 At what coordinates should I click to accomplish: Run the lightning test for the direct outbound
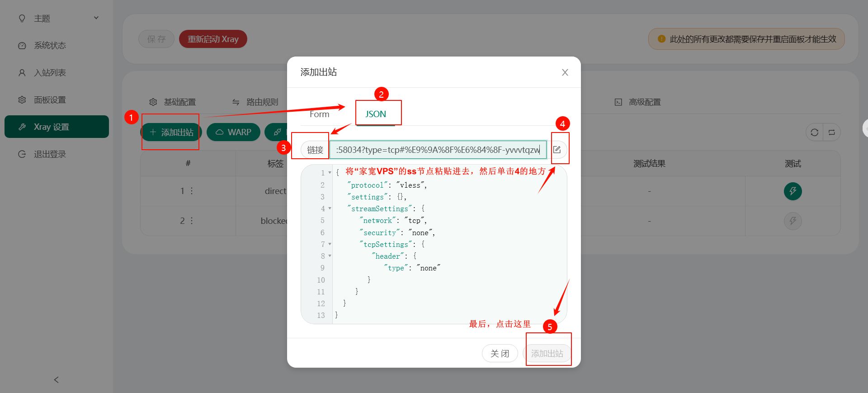coord(793,191)
